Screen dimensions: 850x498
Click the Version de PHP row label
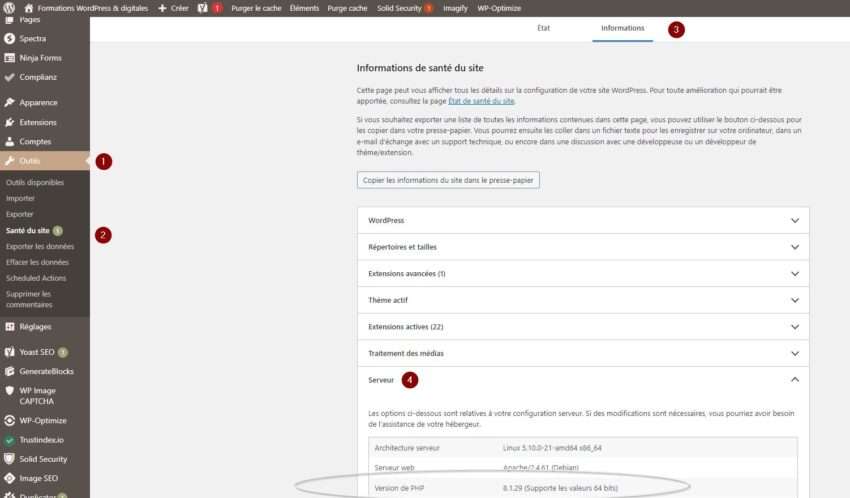click(x=399, y=488)
